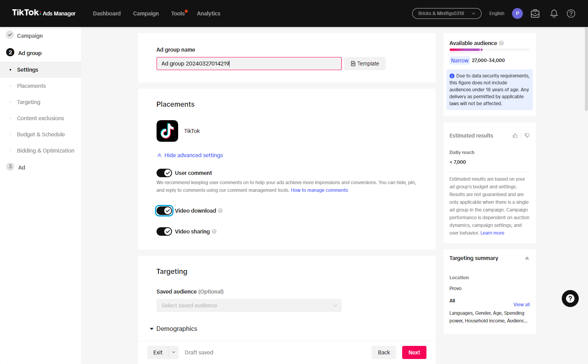588x364 pixels.
Task: Collapse the Targeting summary panel
Action: pyautogui.click(x=527, y=258)
